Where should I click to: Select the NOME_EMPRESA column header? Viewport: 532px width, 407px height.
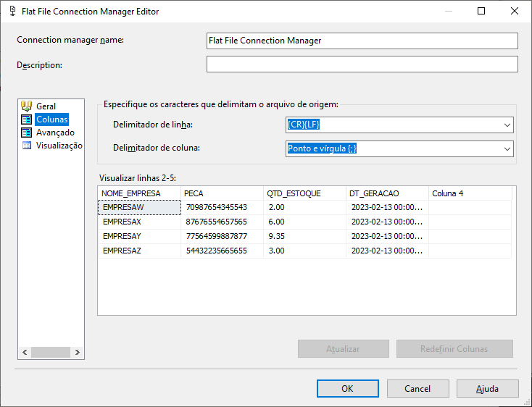(x=139, y=193)
